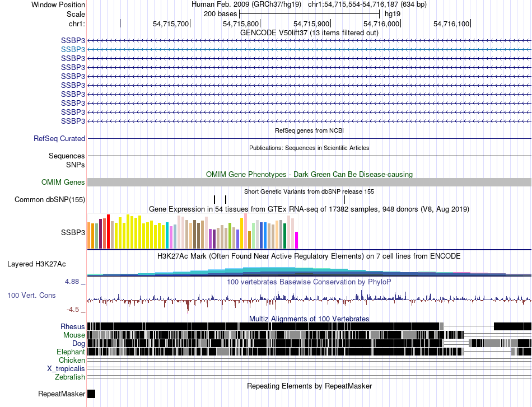Click the hg19 label beside the scale bar
This screenshot has height=407, width=532.
coord(393,14)
